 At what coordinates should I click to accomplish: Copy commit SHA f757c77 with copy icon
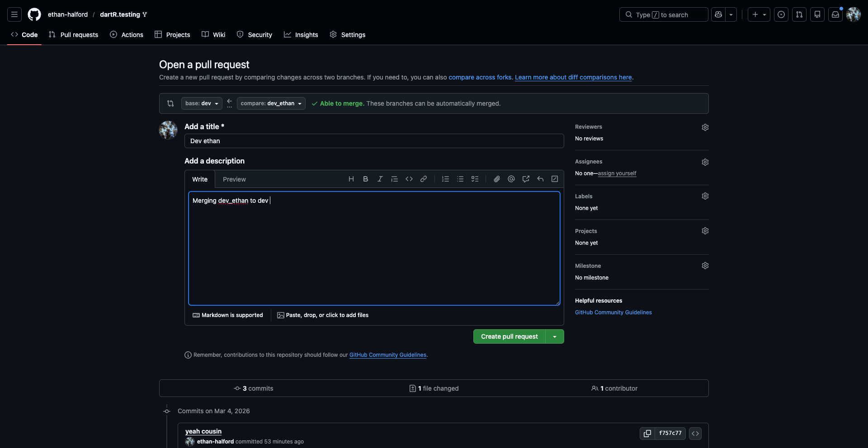(647, 434)
